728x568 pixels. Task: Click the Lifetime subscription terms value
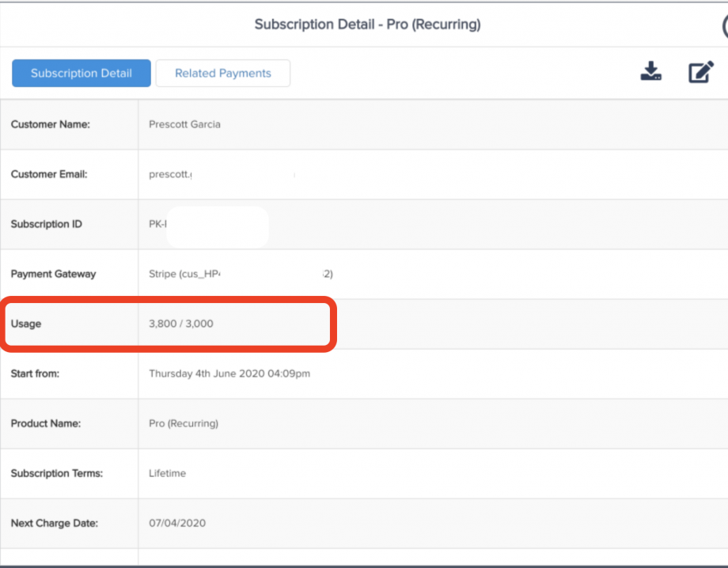[x=168, y=473]
